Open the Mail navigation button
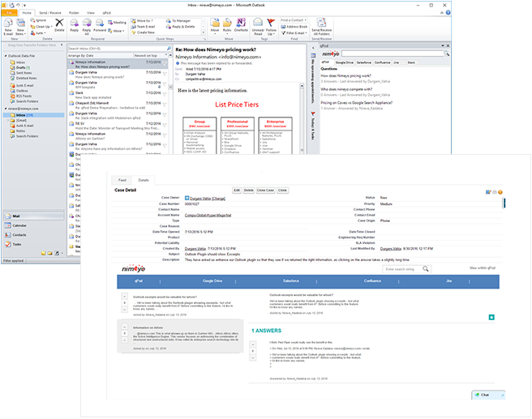Screen dimensions: 532x419 point(33,216)
